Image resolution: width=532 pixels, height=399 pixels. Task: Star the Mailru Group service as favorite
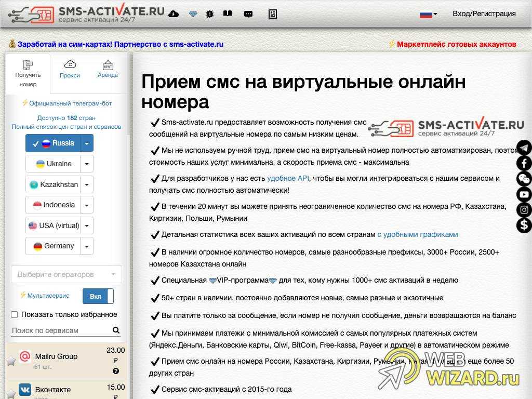(x=11, y=361)
